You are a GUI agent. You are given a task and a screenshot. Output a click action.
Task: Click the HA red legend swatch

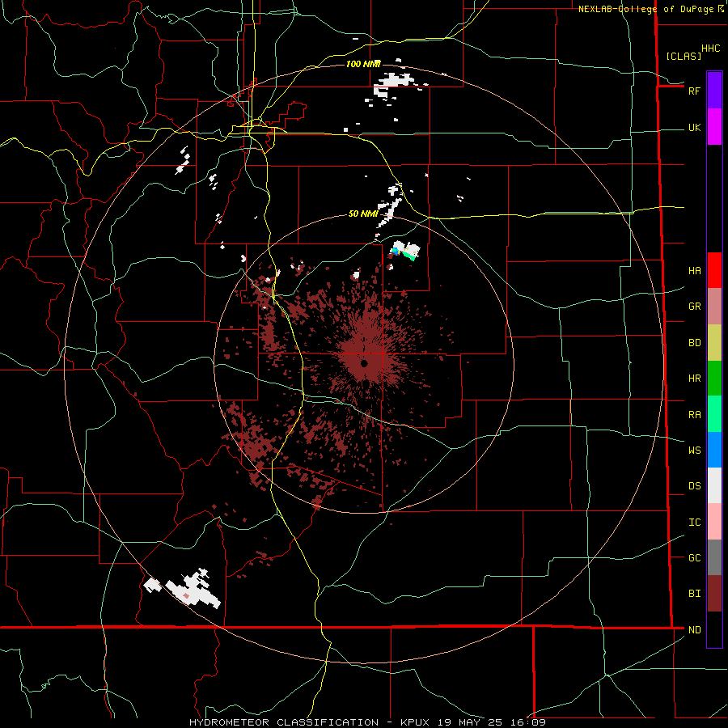click(x=714, y=270)
